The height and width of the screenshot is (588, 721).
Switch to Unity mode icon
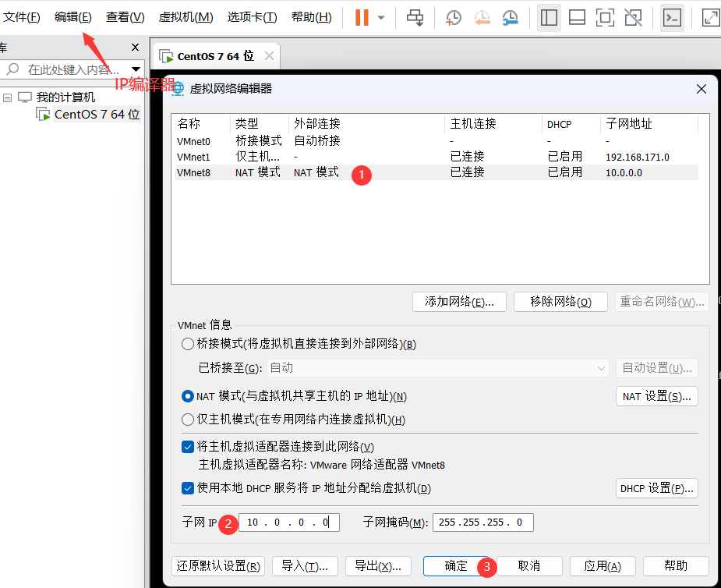(633, 17)
